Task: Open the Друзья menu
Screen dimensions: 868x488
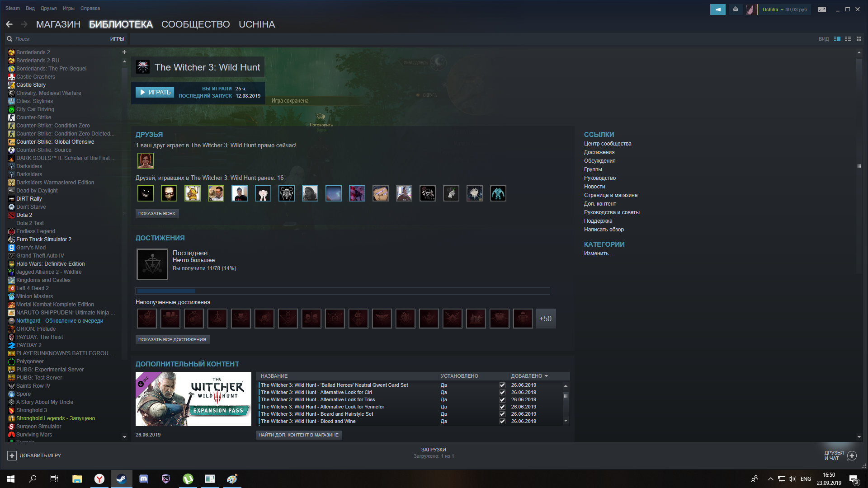Action: (48, 8)
